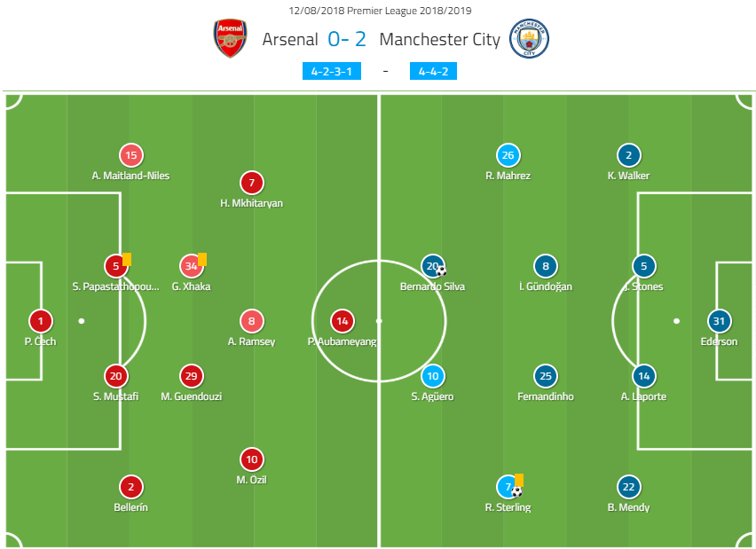
Task: Click Aubameyang's number 14 circle
Action: [x=343, y=321]
